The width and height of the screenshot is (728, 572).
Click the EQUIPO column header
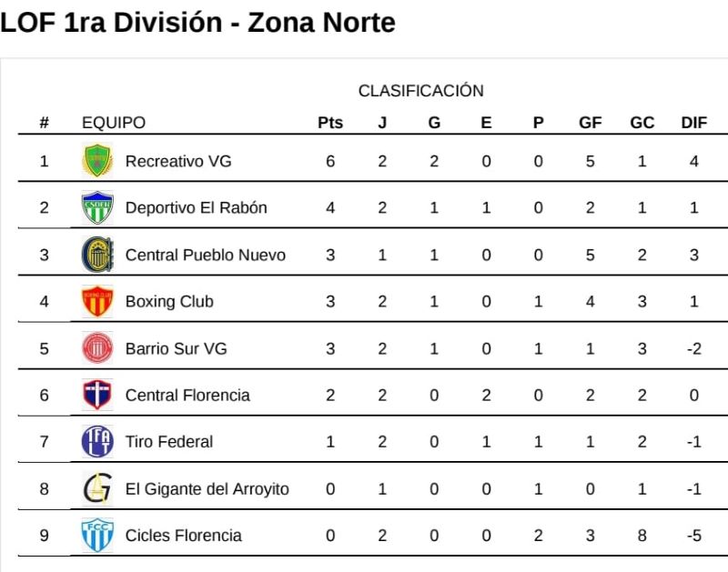[x=114, y=124]
